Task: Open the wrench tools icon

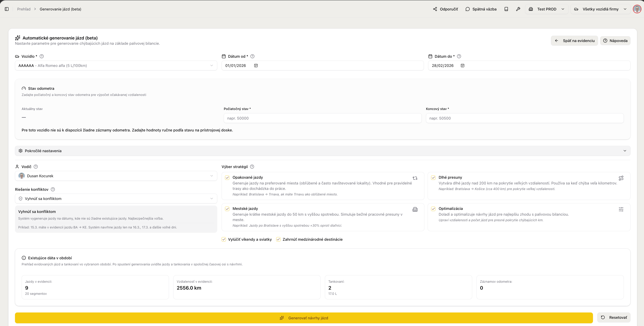Action: (x=518, y=9)
